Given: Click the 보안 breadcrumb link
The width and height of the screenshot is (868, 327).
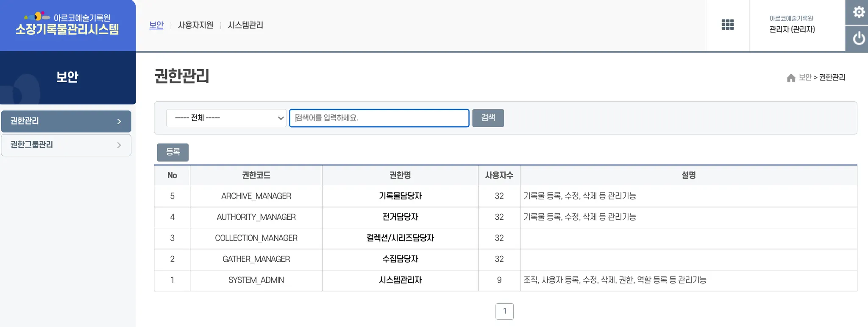Looking at the screenshot, I should click(805, 77).
